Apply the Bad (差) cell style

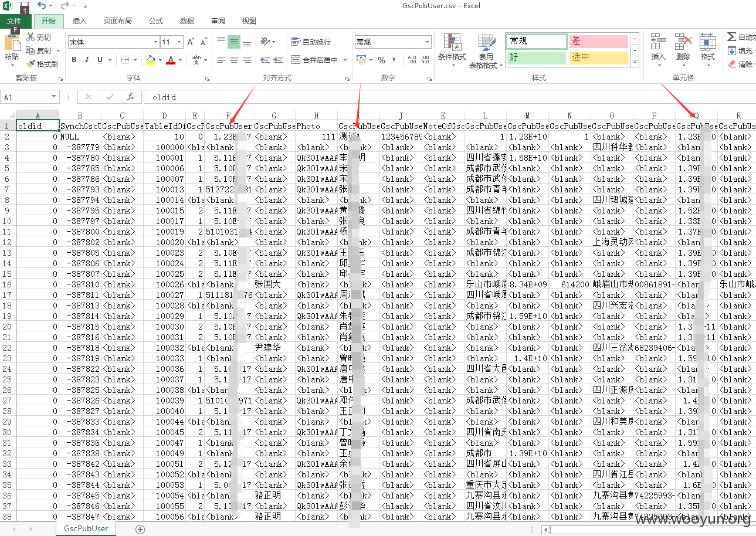(598, 41)
